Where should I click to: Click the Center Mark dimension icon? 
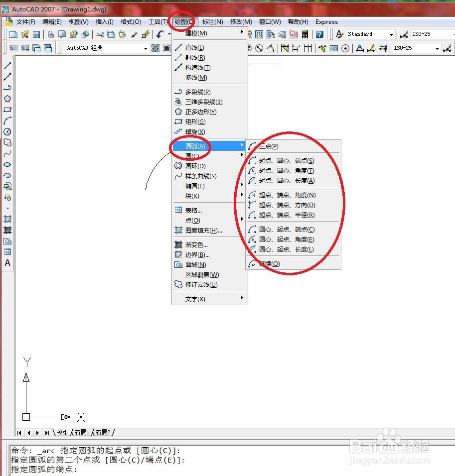345,48
